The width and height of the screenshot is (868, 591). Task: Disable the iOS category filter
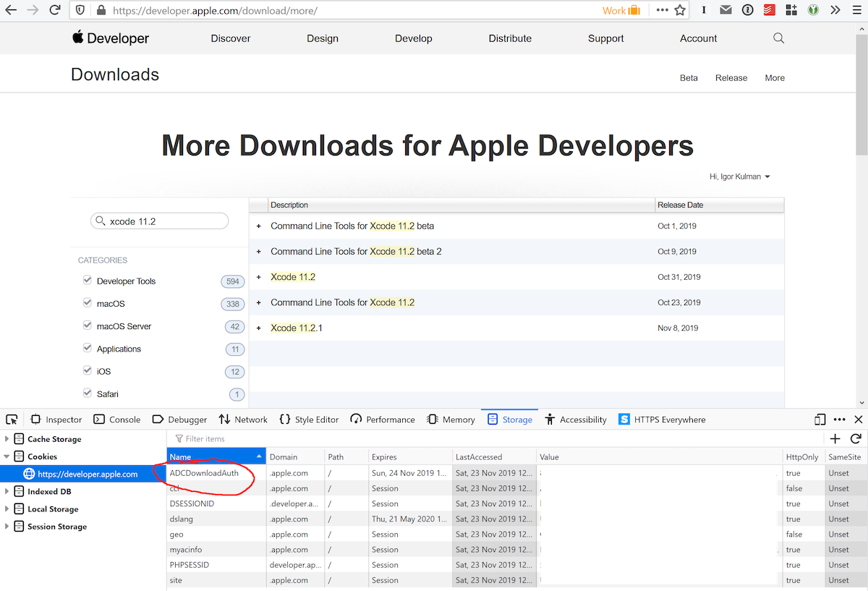coord(87,371)
